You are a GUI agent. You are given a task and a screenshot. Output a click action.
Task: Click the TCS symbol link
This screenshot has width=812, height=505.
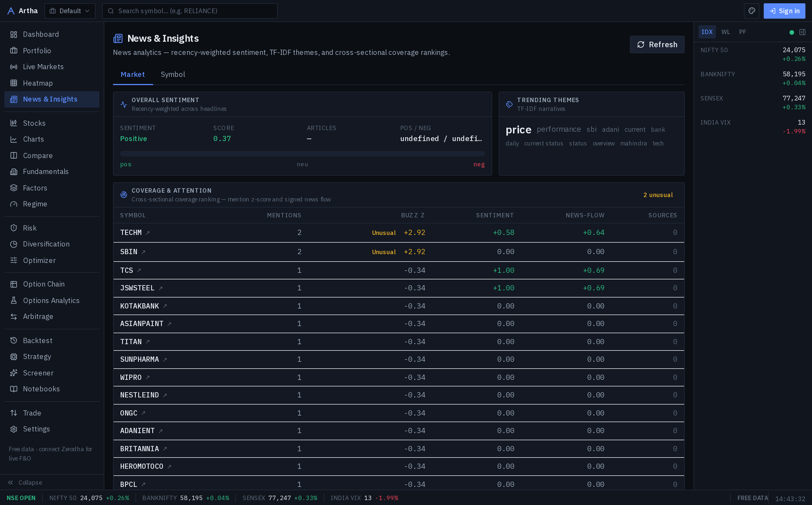click(x=126, y=270)
